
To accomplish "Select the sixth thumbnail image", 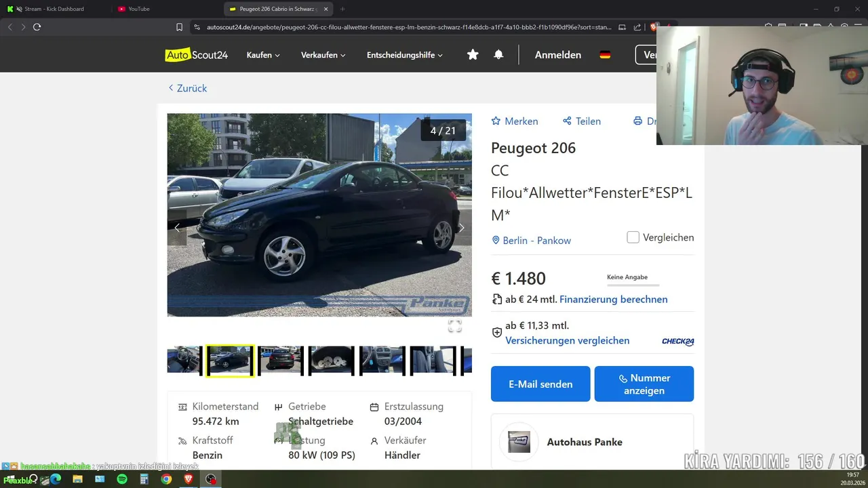I will pyautogui.click(x=433, y=360).
